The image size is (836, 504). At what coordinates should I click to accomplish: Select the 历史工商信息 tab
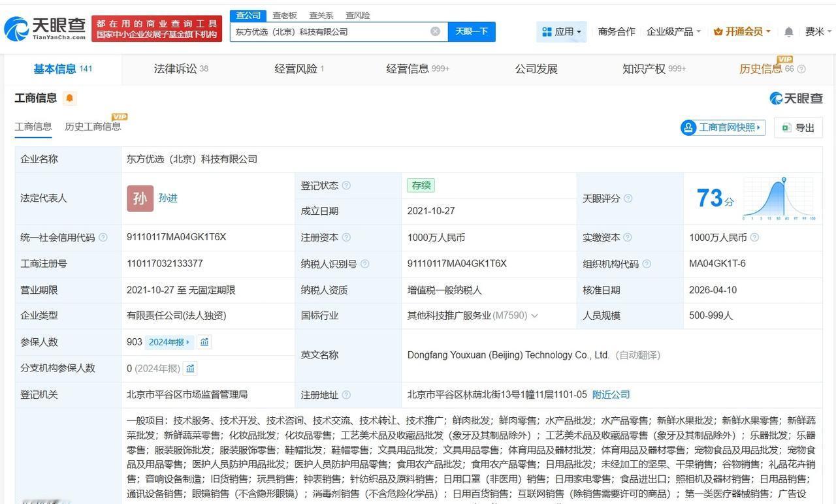click(x=93, y=126)
